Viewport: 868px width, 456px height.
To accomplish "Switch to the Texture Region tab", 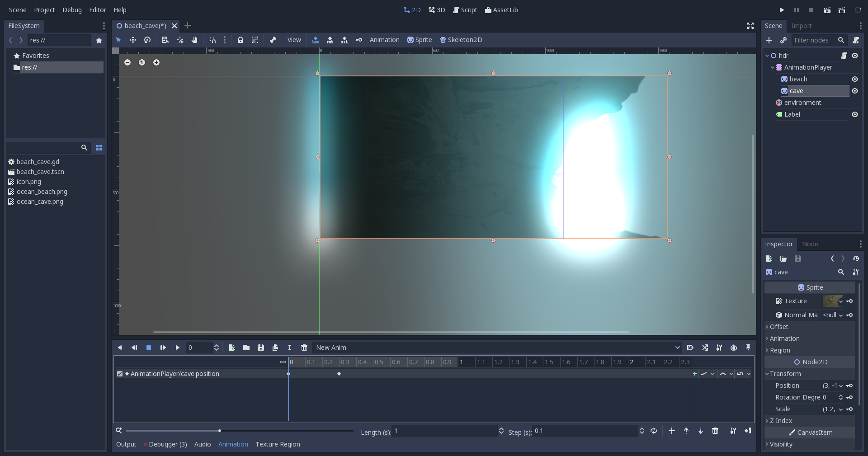I will point(278,444).
